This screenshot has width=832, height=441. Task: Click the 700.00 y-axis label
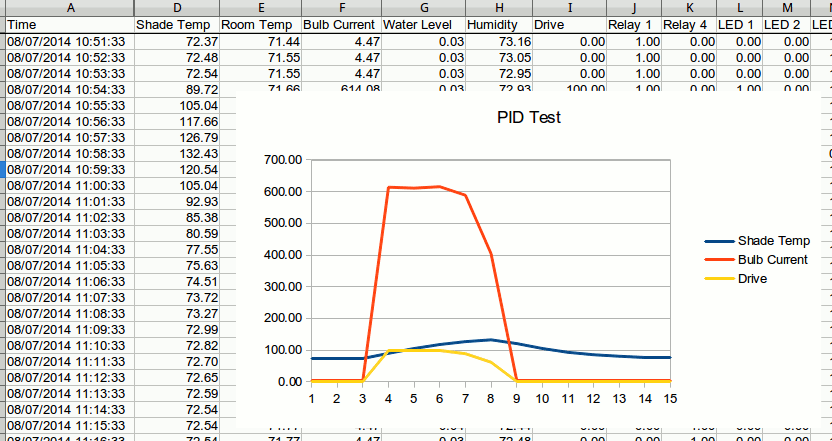283,160
